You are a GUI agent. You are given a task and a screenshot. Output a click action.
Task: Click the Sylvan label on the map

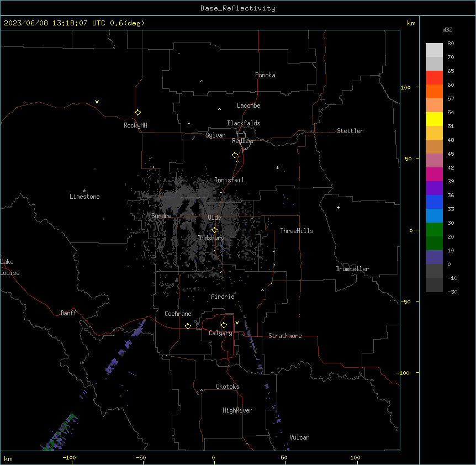point(215,135)
